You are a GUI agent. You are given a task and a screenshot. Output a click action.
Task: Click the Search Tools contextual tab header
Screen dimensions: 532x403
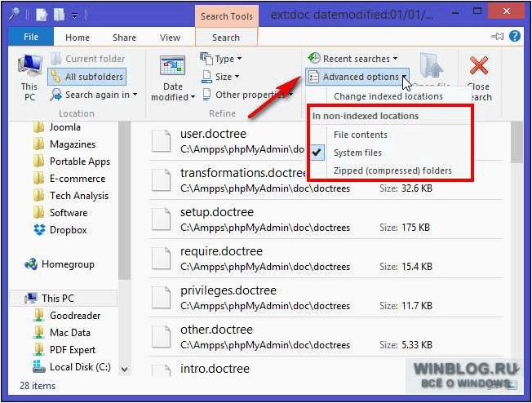(x=227, y=16)
